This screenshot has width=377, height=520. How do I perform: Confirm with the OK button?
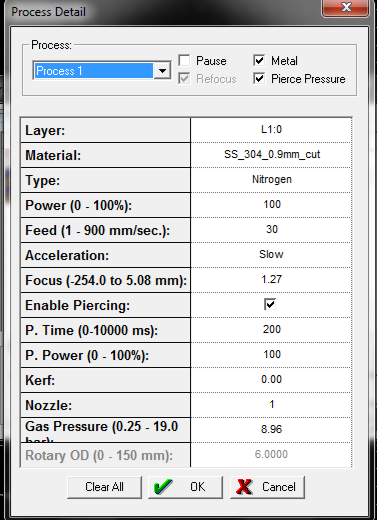tap(185, 487)
